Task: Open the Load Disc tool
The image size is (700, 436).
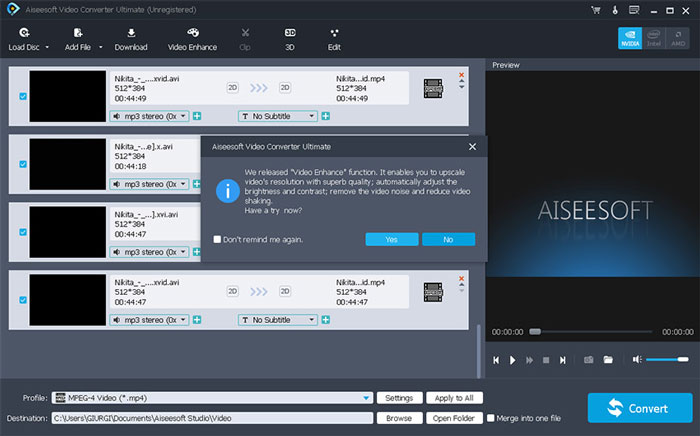Action: pos(24,39)
